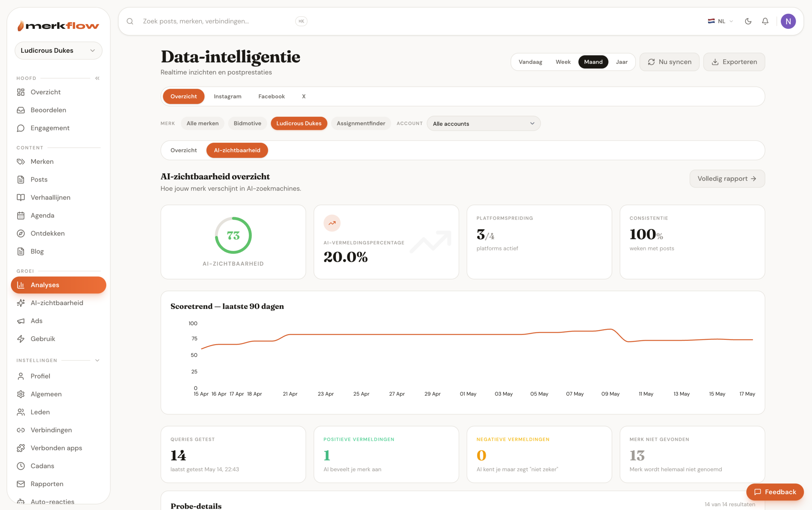This screenshot has width=812, height=510.
Task: Click the Merk niet gevonden card
Action: click(692, 454)
